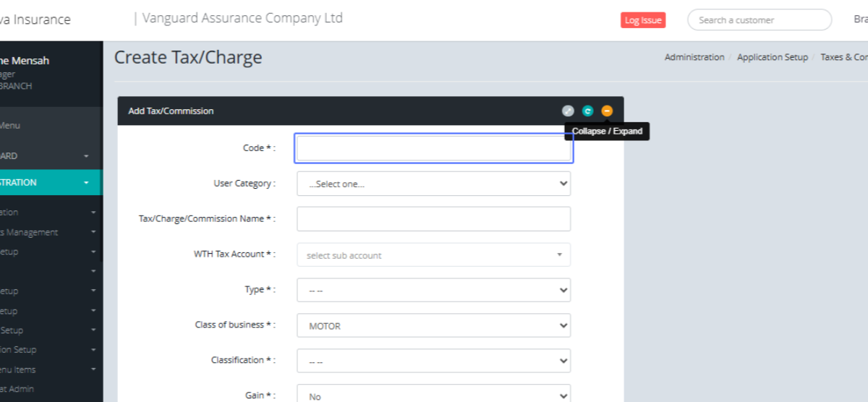Click the gray fullscreen icon in panel header
This screenshot has width=868, height=402.
(568, 111)
